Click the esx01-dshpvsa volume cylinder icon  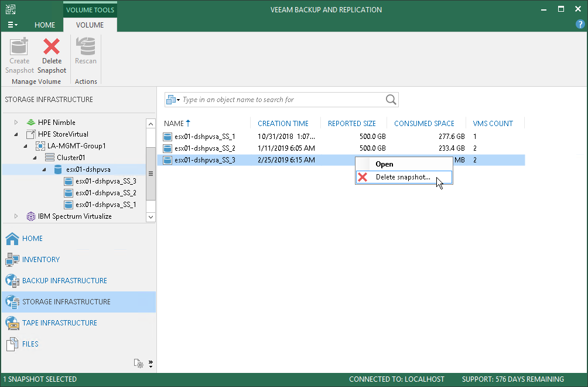click(x=58, y=169)
